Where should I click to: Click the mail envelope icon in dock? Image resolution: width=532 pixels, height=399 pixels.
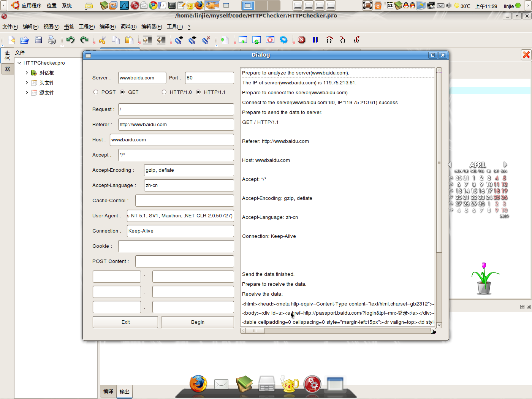click(x=221, y=384)
